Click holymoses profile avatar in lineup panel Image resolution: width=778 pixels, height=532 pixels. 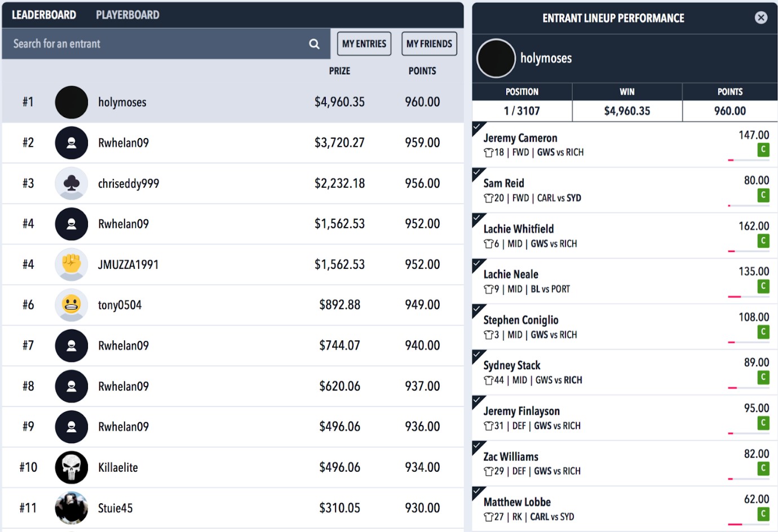coord(496,58)
